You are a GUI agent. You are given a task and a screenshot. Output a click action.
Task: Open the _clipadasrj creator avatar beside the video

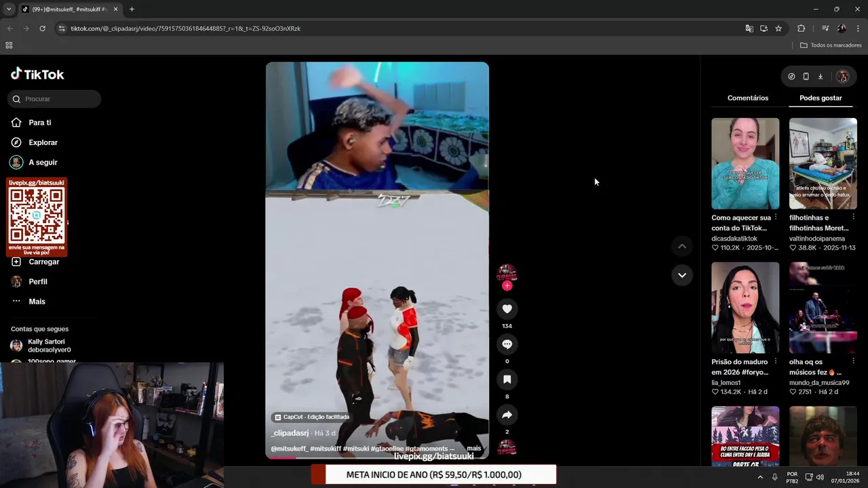pos(507,273)
